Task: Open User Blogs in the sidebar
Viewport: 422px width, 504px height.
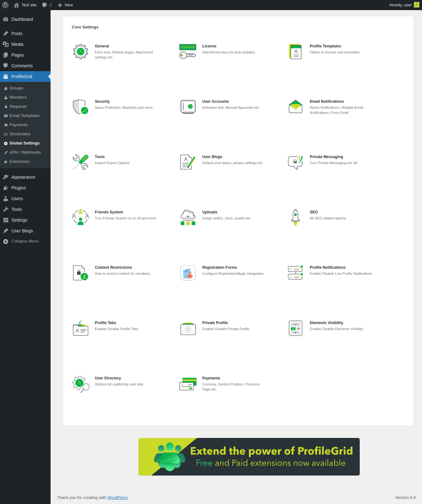Action: 25,231
